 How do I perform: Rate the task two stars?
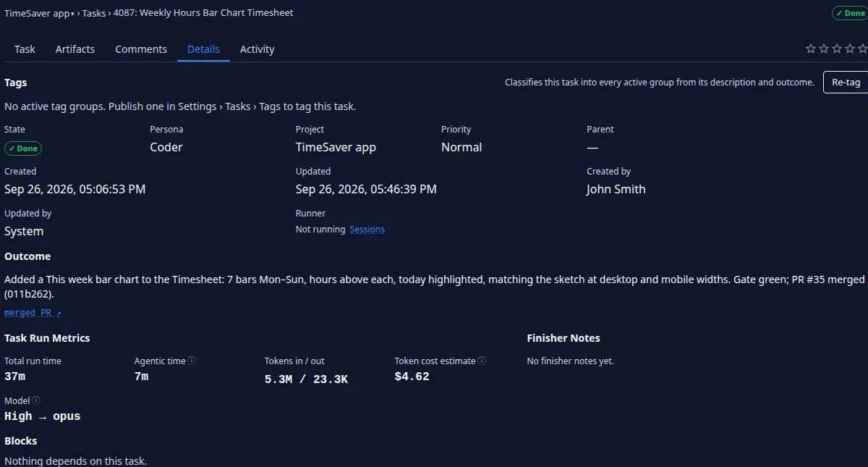click(x=824, y=49)
